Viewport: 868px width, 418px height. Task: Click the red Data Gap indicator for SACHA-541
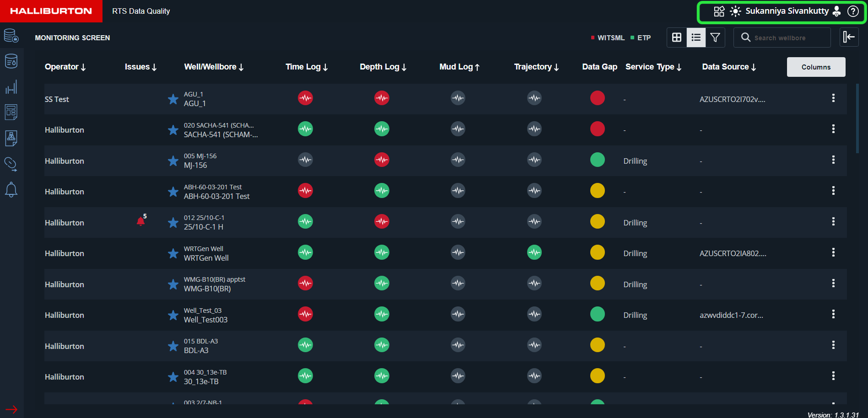coord(597,129)
